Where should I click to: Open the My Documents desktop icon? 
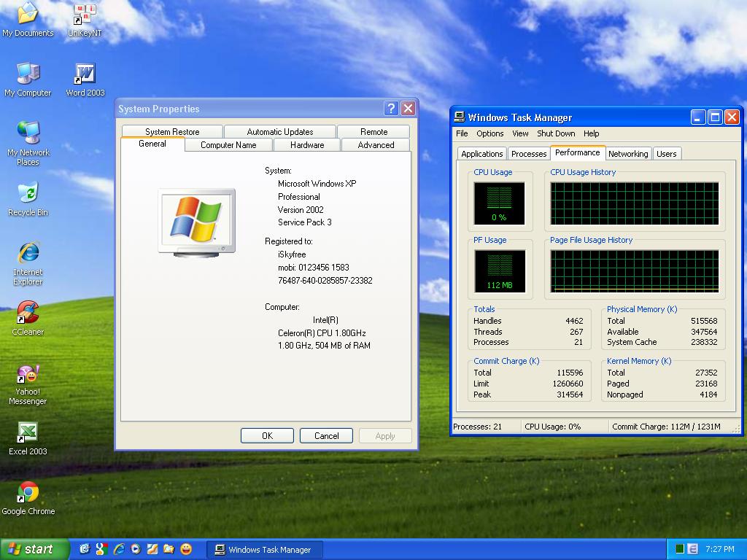[28, 19]
